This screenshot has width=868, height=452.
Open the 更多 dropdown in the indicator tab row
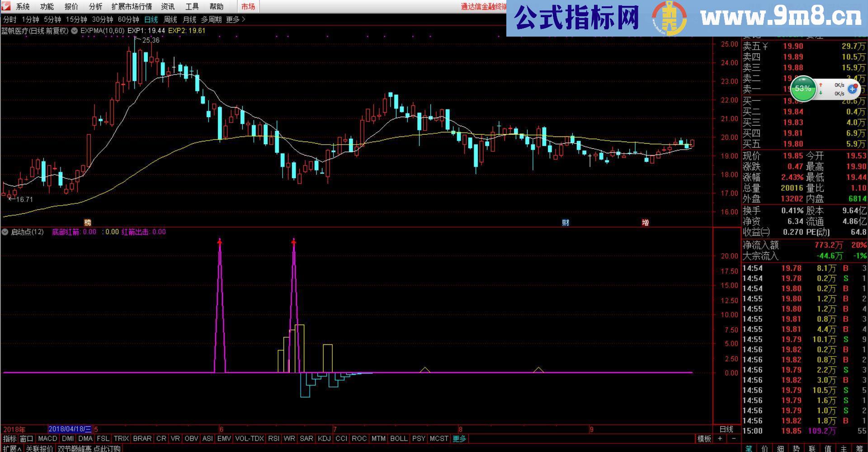click(x=459, y=438)
